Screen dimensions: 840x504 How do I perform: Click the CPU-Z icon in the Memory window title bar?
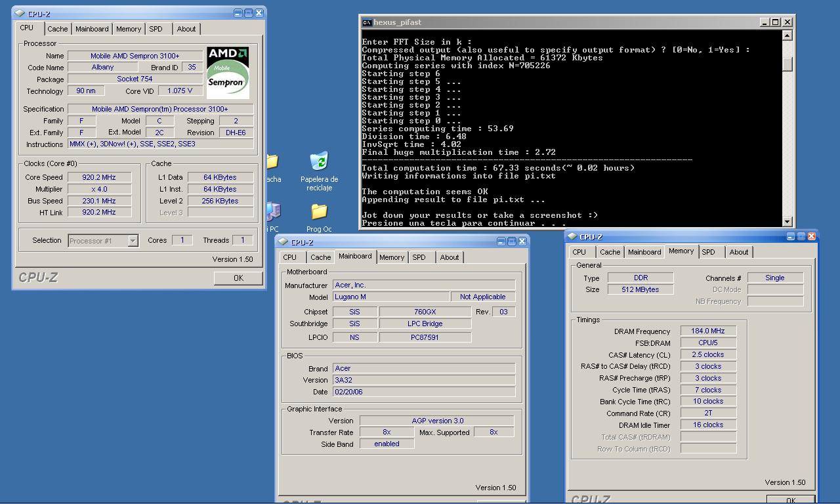572,236
